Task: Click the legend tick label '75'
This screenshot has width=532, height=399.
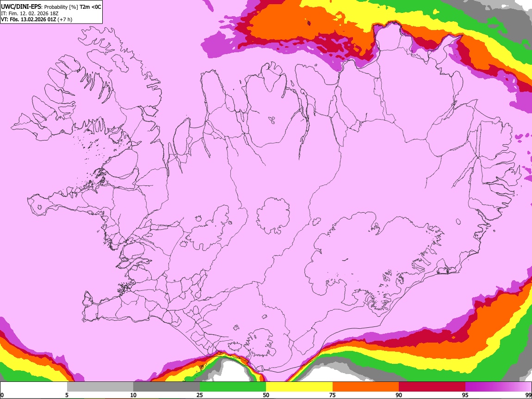Action: [x=332, y=395]
